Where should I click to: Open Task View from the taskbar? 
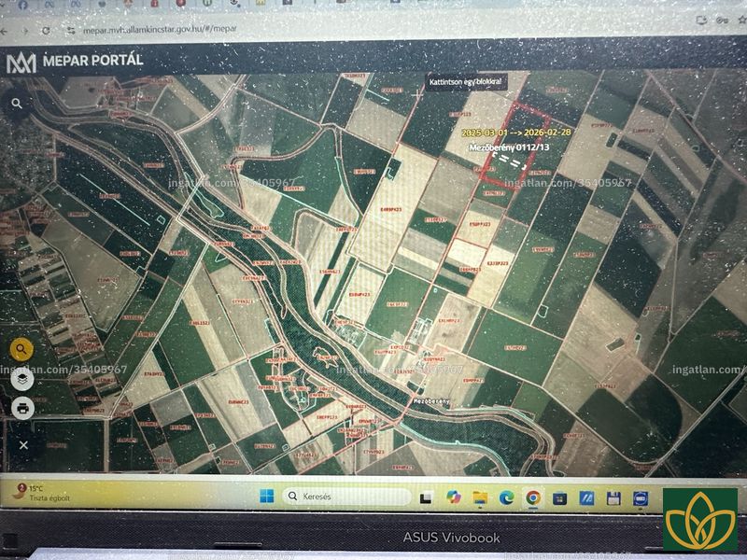426,498
